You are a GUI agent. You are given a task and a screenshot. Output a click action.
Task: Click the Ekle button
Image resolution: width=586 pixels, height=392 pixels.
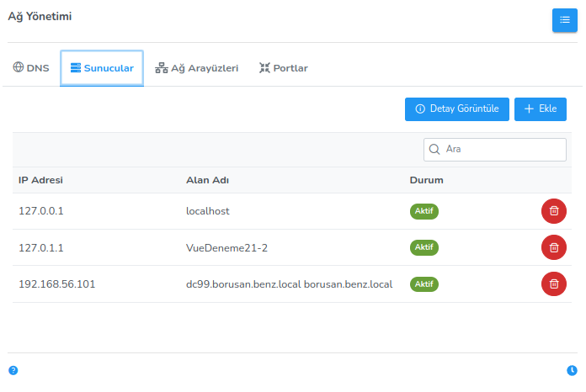(540, 109)
